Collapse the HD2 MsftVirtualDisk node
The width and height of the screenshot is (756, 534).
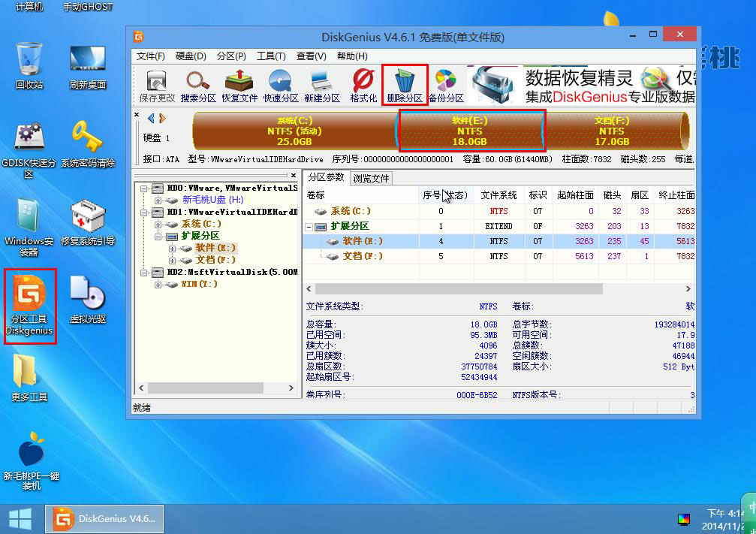coord(143,273)
